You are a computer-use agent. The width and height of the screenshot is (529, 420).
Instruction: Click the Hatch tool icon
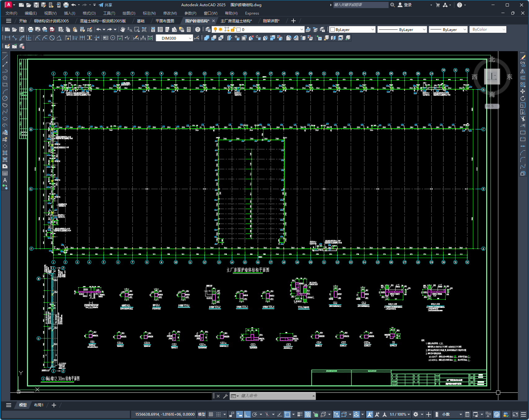pos(5,153)
